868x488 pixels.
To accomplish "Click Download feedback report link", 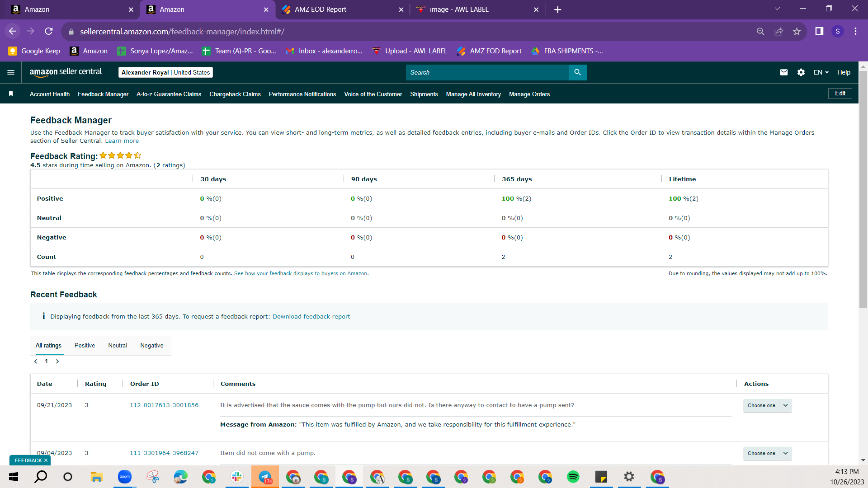I will [311, 317].
